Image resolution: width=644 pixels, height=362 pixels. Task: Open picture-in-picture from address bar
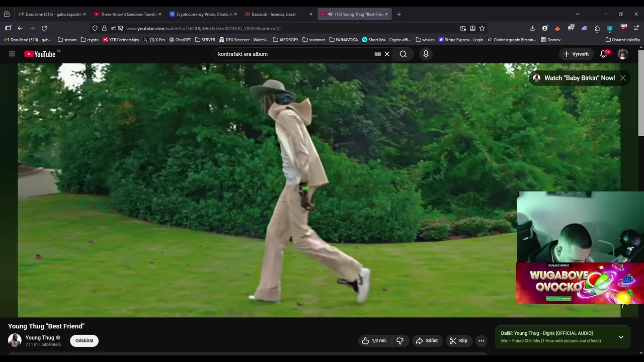[463, 28]
